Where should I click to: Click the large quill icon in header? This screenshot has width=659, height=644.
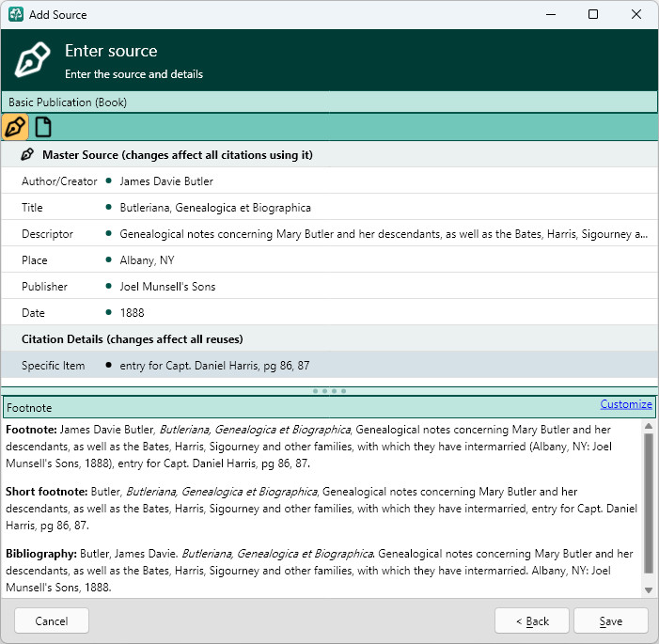pyautogui.click(x=32, y=59)
